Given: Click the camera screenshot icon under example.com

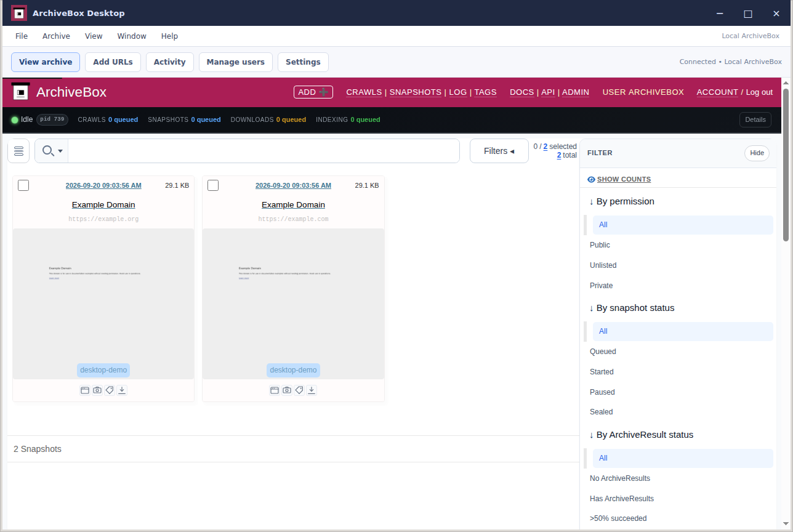Looking at the screenshot, I should 287,390.
